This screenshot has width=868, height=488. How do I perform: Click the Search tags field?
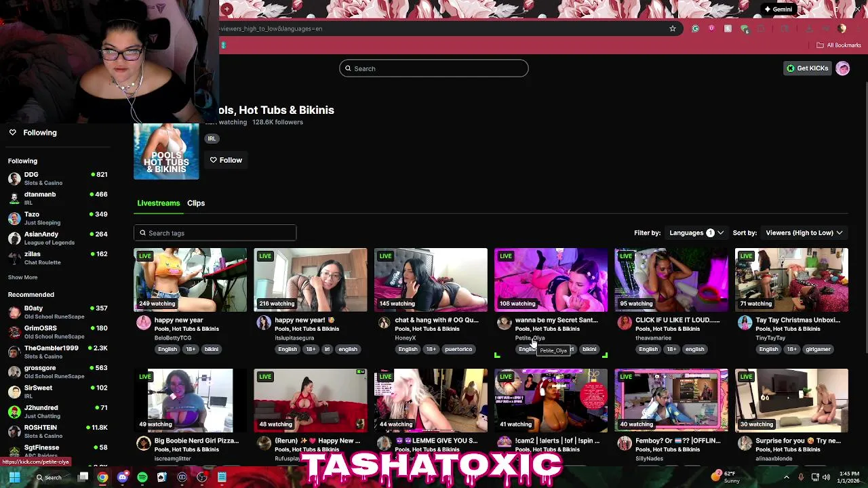(x=215, y=233)
